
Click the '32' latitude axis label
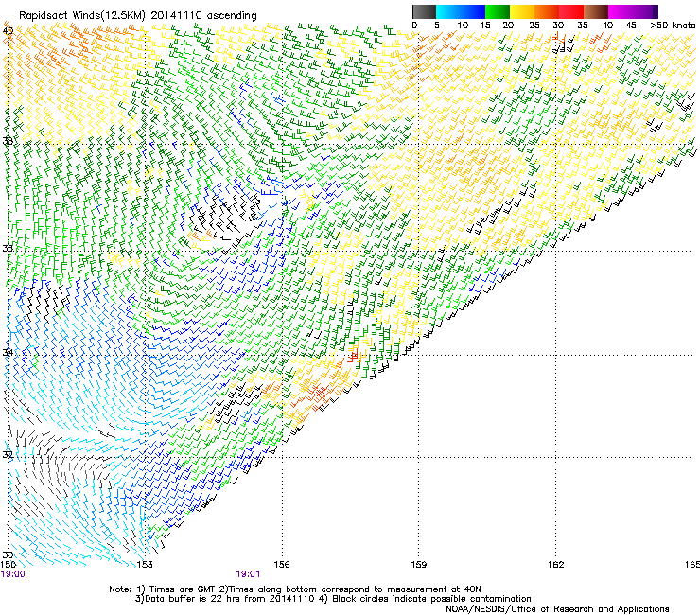(8, 455)
